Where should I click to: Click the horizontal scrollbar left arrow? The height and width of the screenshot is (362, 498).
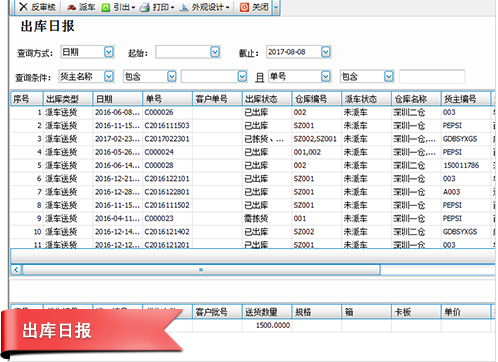coord(16,269)
